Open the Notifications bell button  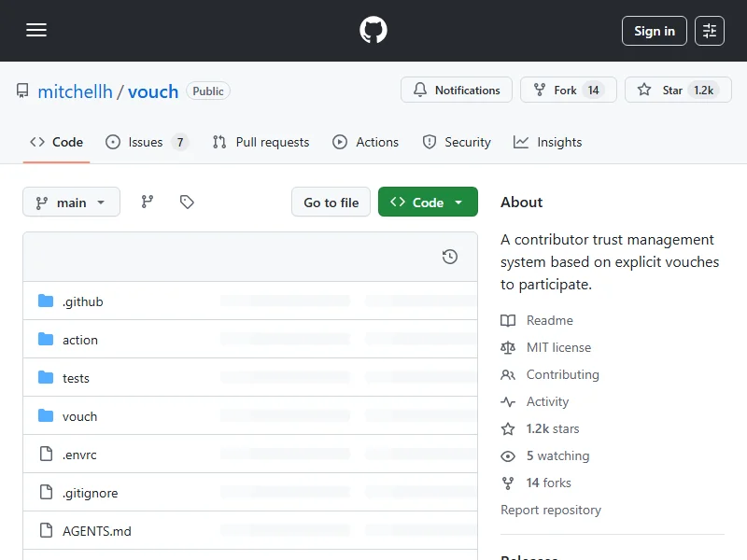[457, 91]
